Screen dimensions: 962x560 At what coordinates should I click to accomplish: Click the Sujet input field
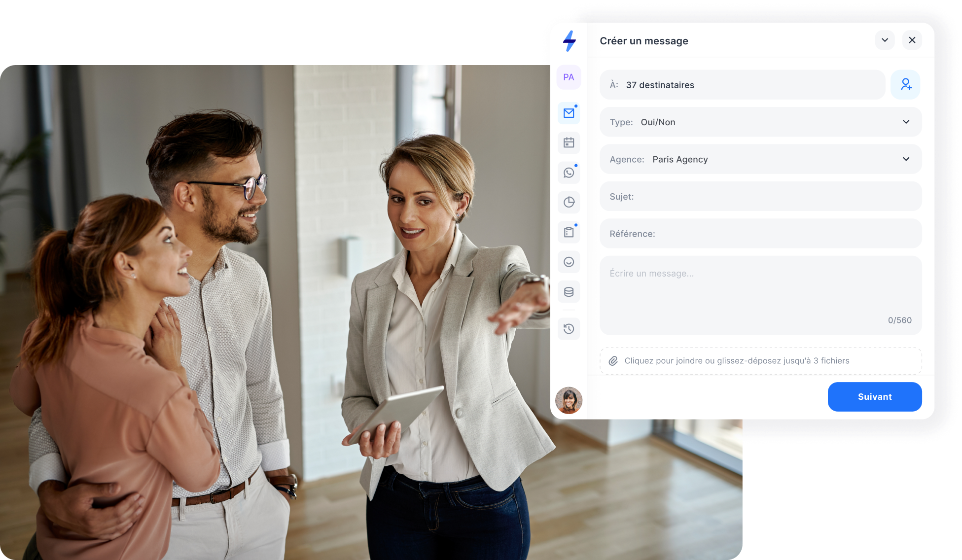pyautogui.click(x=760, y=196)
